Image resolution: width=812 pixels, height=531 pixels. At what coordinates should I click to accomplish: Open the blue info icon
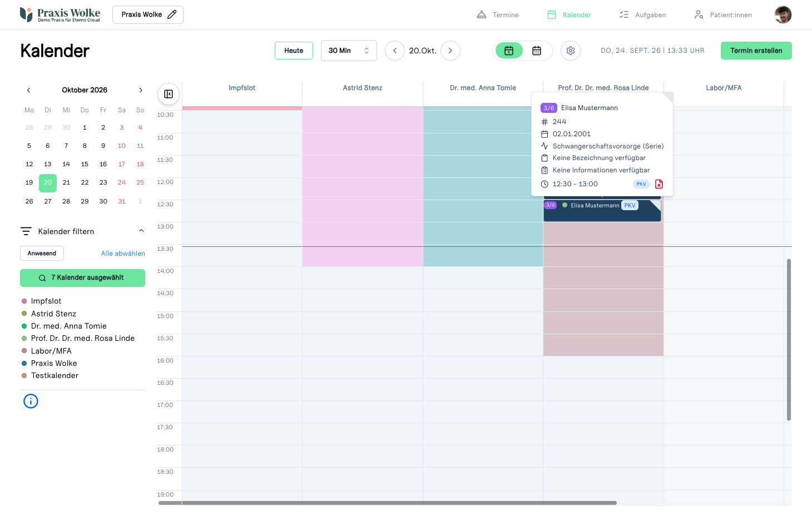31,401
